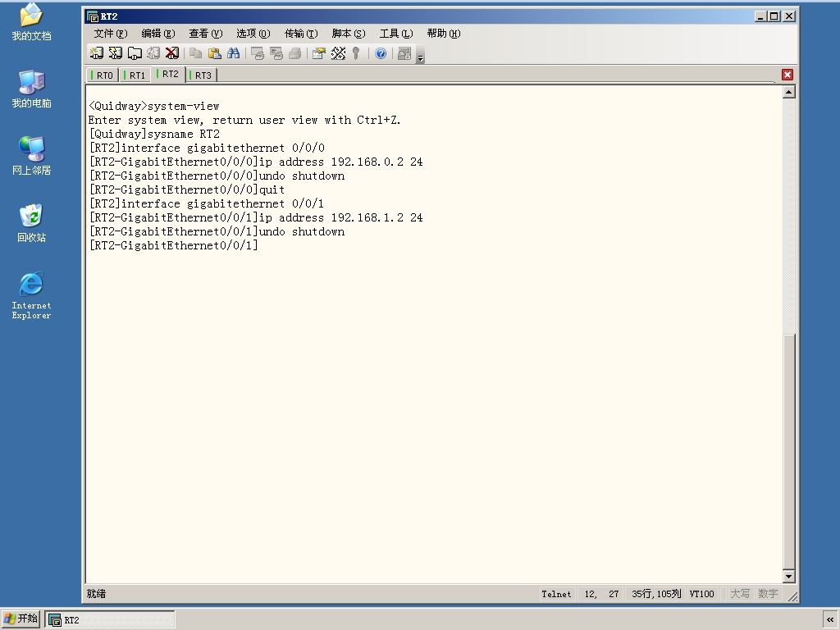Open the 选项(O) menu

click(253, 33)
